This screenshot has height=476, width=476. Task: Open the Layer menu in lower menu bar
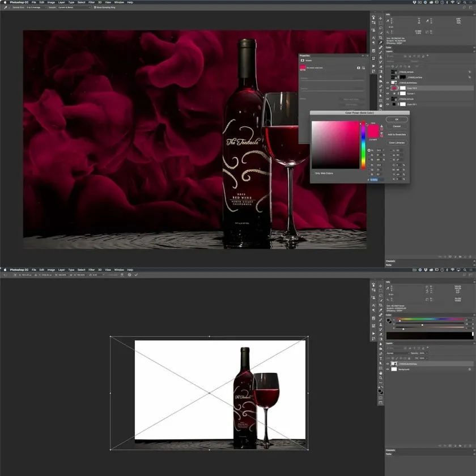pyautogui.click(x=61, y=270)
